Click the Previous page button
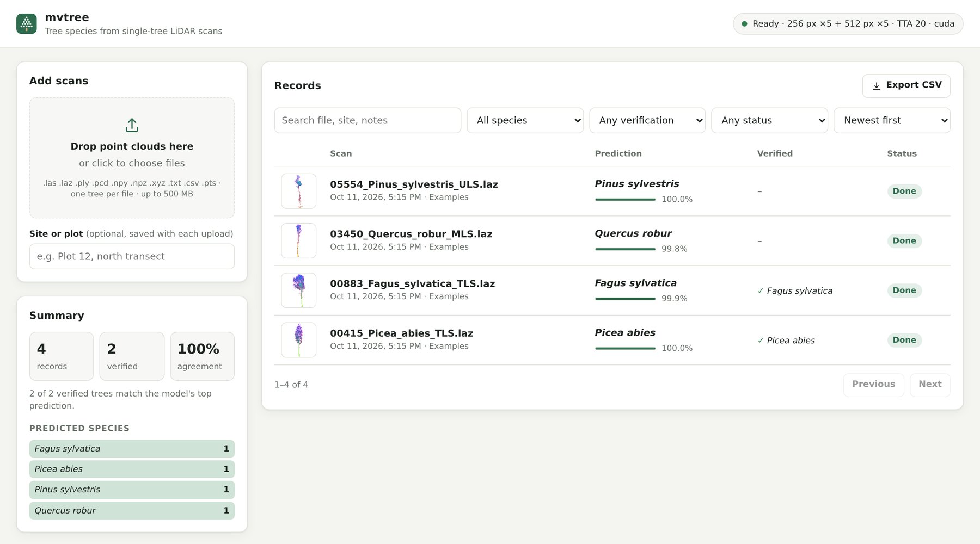This screenshot has height=544, width=980. click(873, 384)
